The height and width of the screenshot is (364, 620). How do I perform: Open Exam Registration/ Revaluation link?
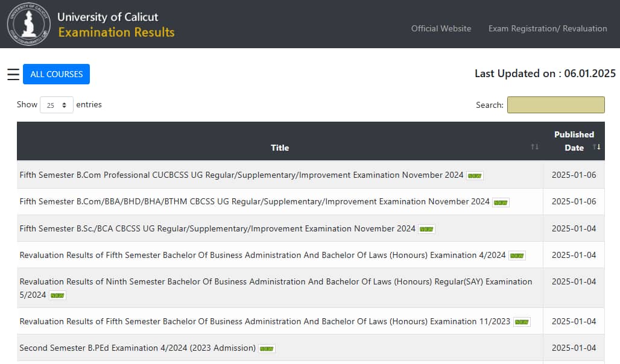point(548,28)
